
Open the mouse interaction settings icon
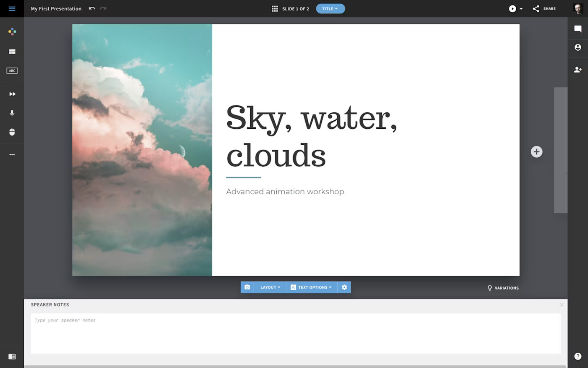[12, 132]
